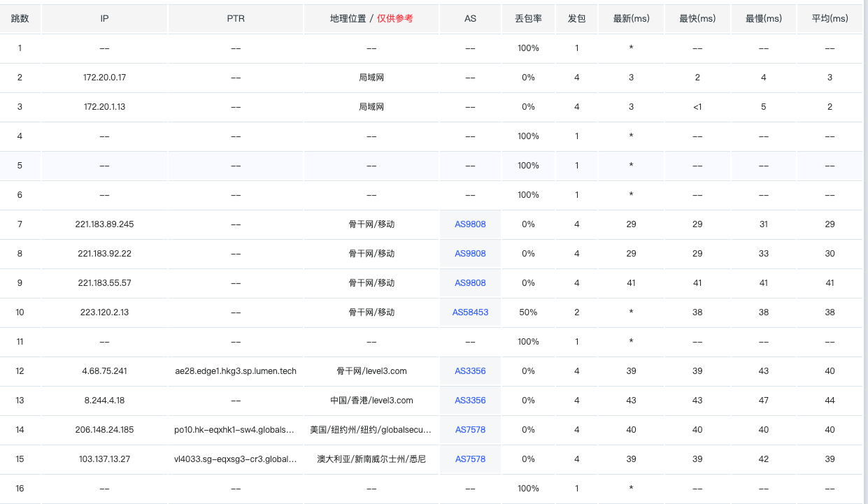Click the 地理位置 / 仅供参考 column header
Image resolution: width=868 pixels, height=504 pixels.
[x=371, y=19]
